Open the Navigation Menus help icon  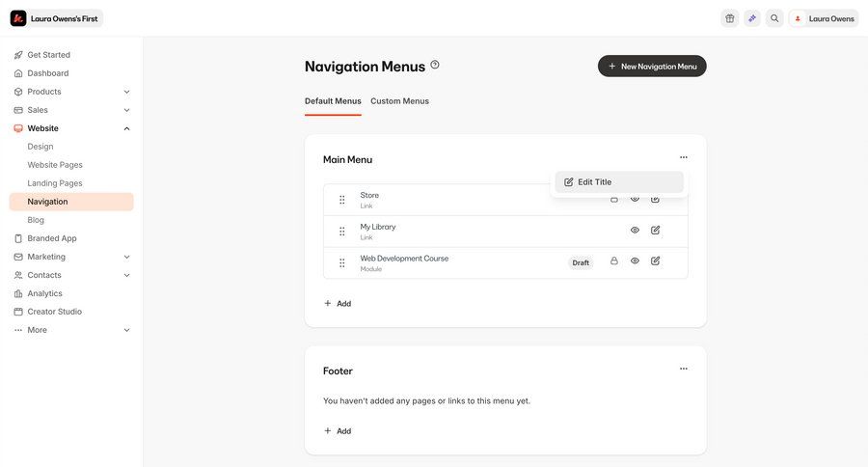point(435,65)
